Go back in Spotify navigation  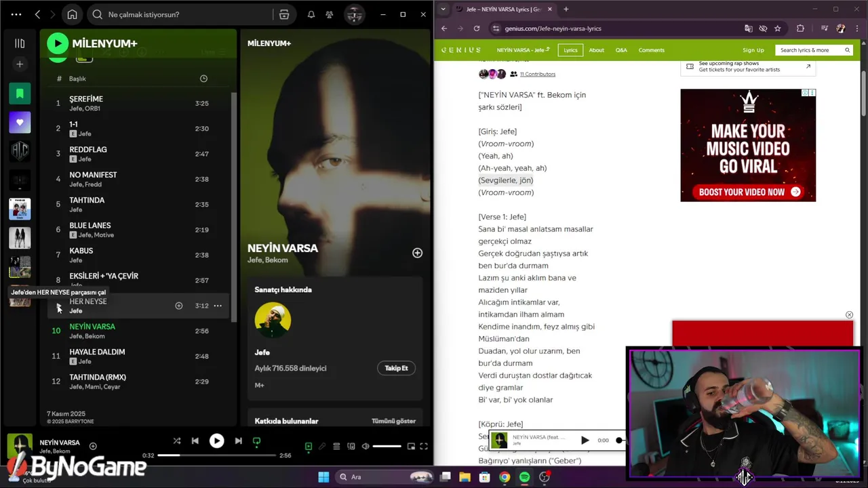(38, 14)
